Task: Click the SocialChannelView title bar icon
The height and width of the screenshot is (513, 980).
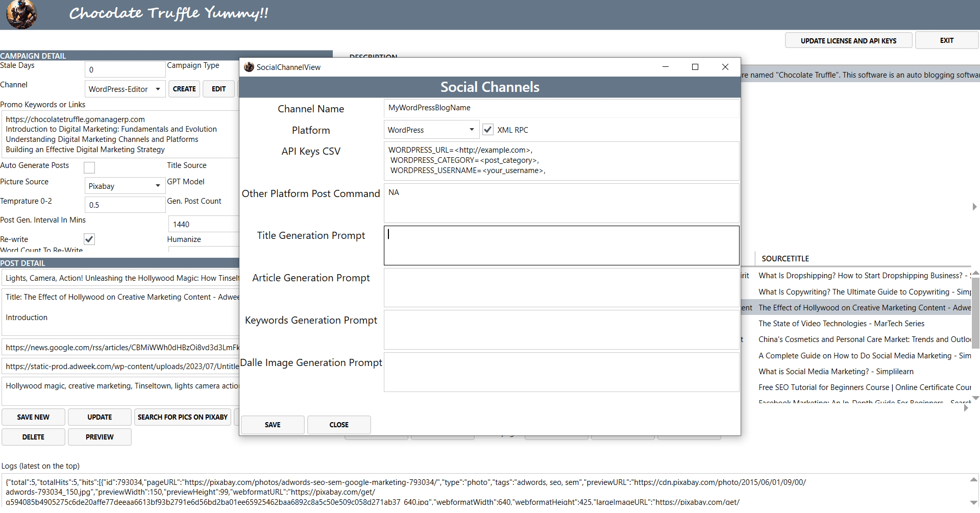Action: tap(249, 67)
